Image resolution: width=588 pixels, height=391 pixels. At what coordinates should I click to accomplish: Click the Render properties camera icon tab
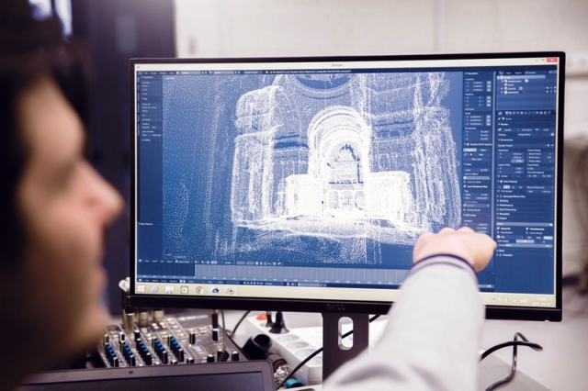(504, 113)
